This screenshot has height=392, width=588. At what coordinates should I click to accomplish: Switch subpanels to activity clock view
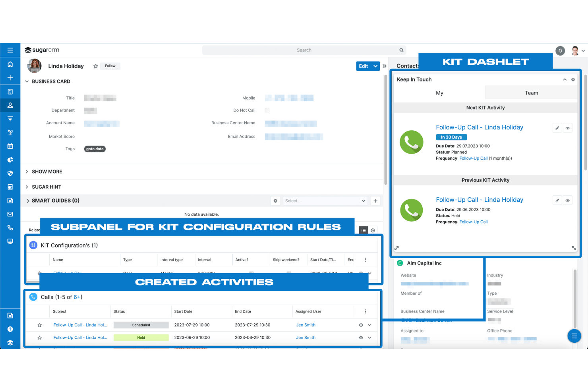[x=373, y=230]
